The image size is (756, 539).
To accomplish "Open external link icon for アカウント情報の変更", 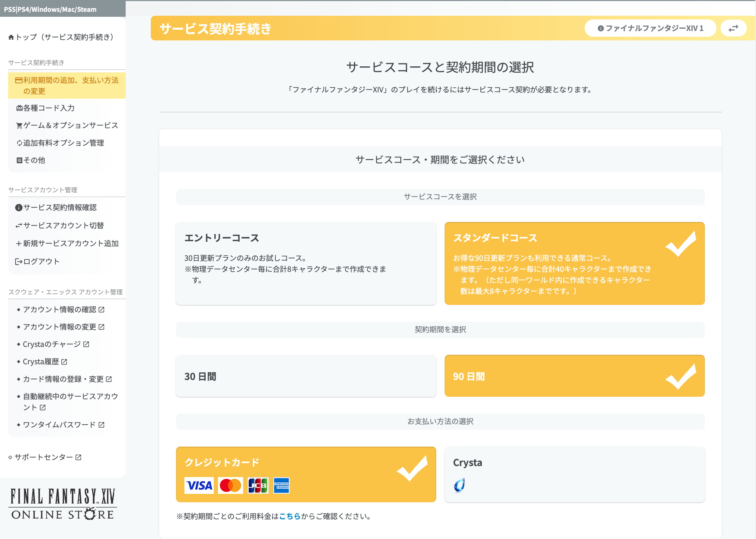I will [102, 327].
